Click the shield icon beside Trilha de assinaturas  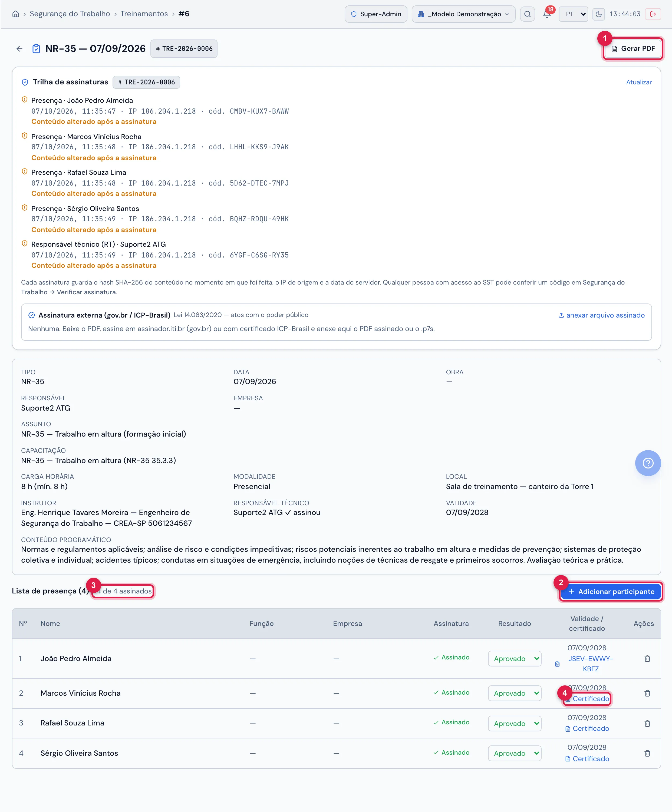[x=25, y=82]
